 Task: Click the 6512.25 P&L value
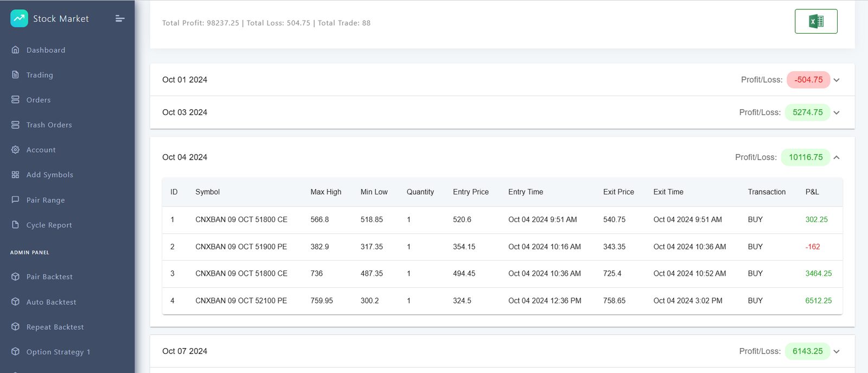pos(819,301)
